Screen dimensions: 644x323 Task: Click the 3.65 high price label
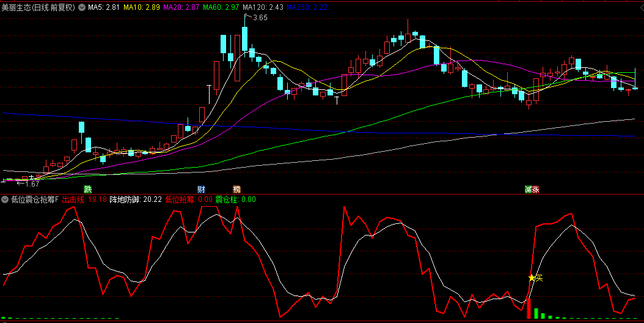point(260,17)
